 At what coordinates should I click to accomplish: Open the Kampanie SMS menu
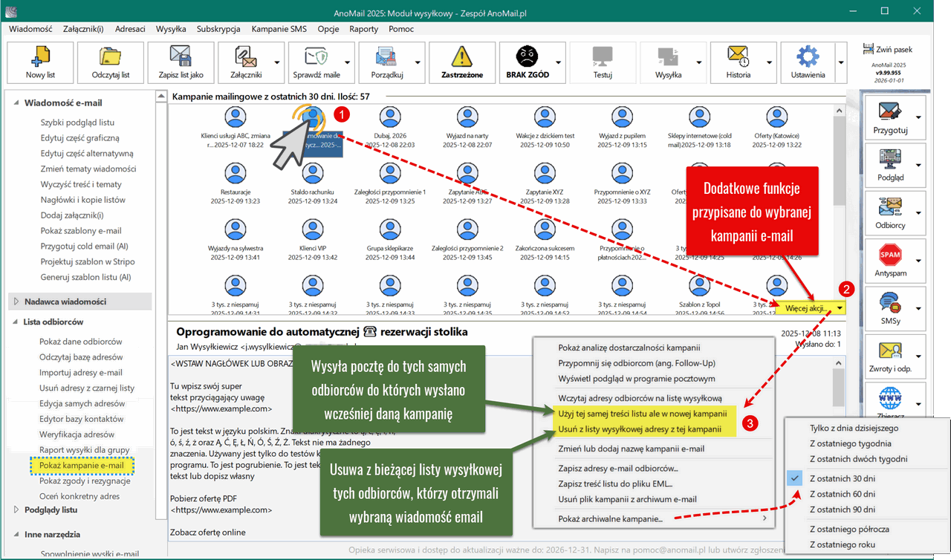pyautogui.click(x=279, y=29)
